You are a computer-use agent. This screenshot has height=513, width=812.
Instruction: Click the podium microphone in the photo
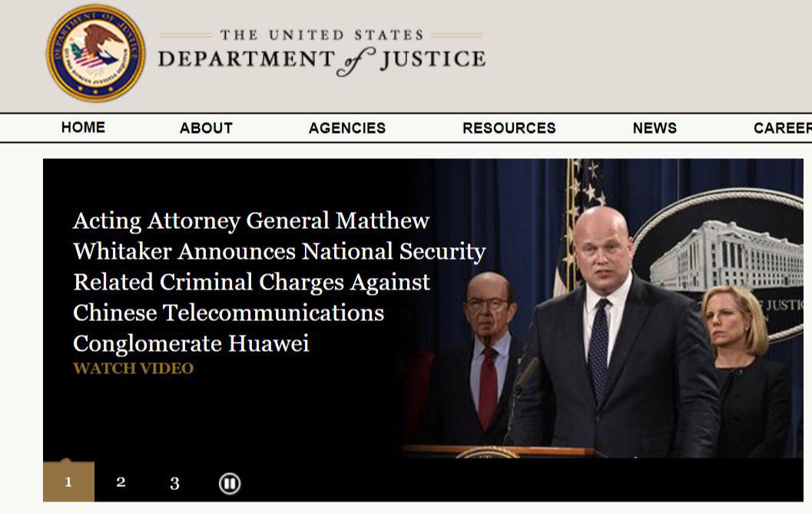pos(526,375)
